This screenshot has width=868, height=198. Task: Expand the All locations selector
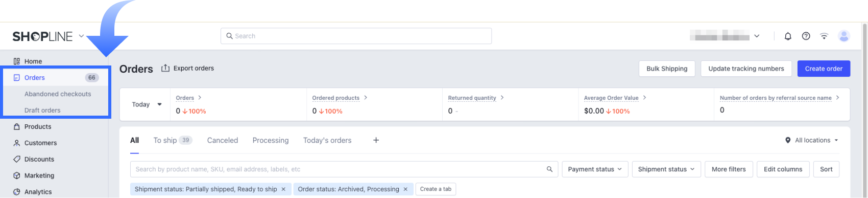point(812,140)
